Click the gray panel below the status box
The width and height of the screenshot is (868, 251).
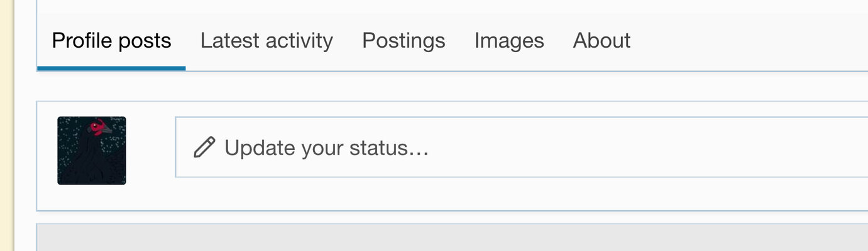tap(453, 238)
